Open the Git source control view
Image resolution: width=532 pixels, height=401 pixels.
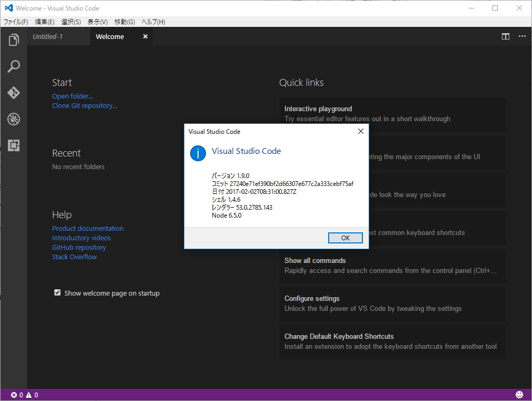(x=13, y=93)
